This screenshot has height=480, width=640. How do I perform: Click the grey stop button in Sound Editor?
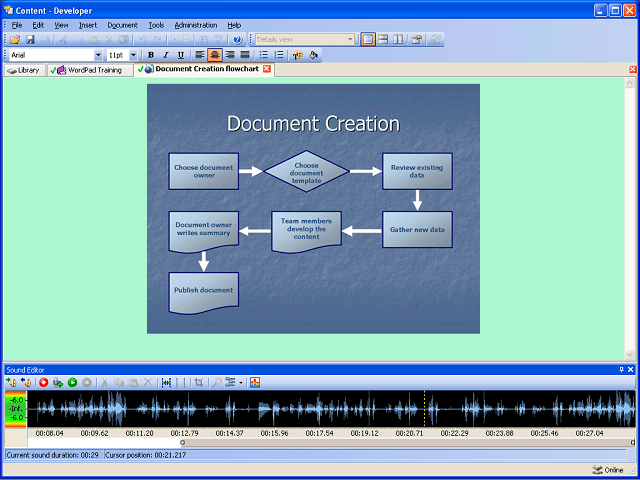click(x=87, y=382)
